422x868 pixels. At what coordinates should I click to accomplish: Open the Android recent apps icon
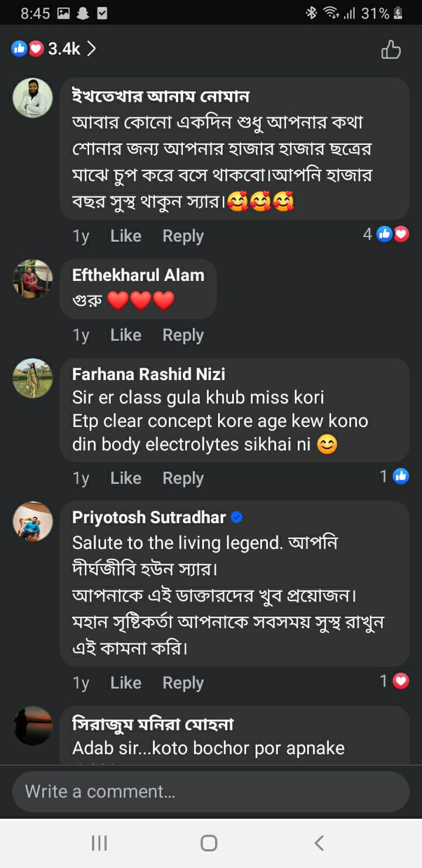tap(99, 843)
